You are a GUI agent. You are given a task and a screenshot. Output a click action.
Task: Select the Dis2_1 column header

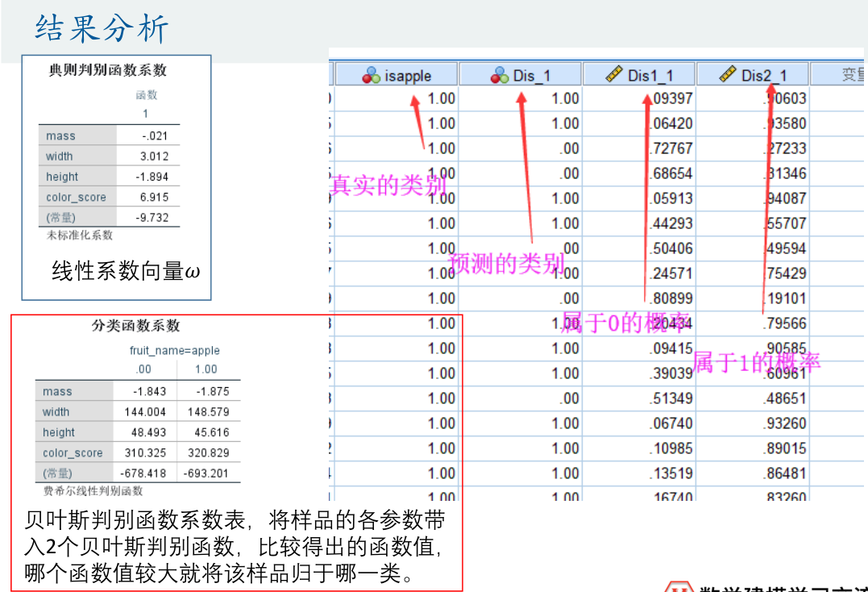pyautogui.click(x=753, y=75)
